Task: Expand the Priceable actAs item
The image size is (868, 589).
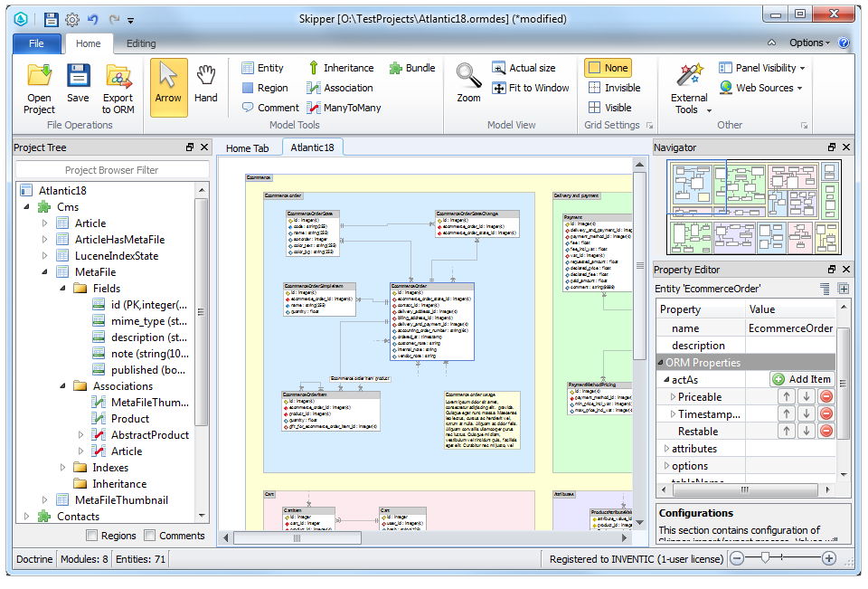Action: [673, 396]
